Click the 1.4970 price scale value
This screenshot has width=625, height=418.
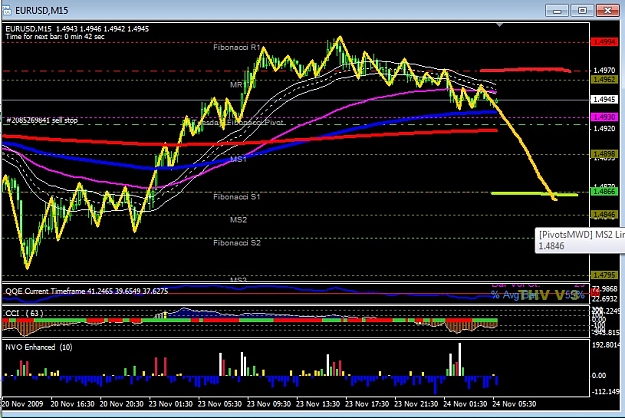pyautogui.click(x=604, y=71)
